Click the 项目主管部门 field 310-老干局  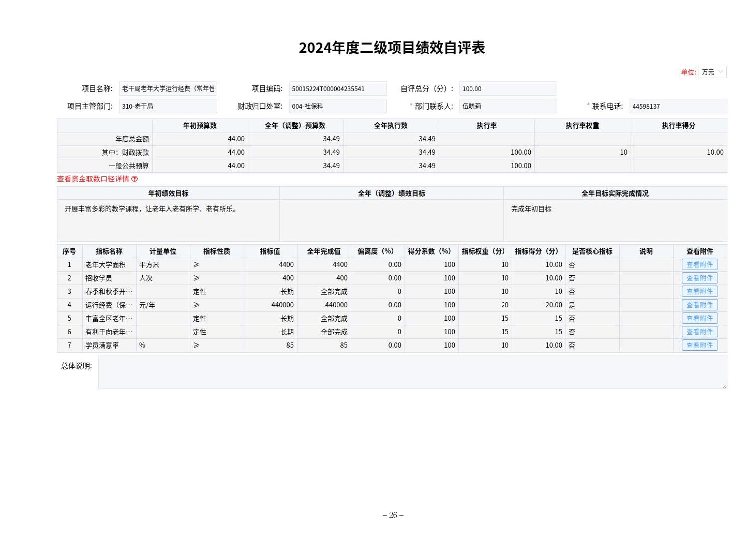click(168, 106)
